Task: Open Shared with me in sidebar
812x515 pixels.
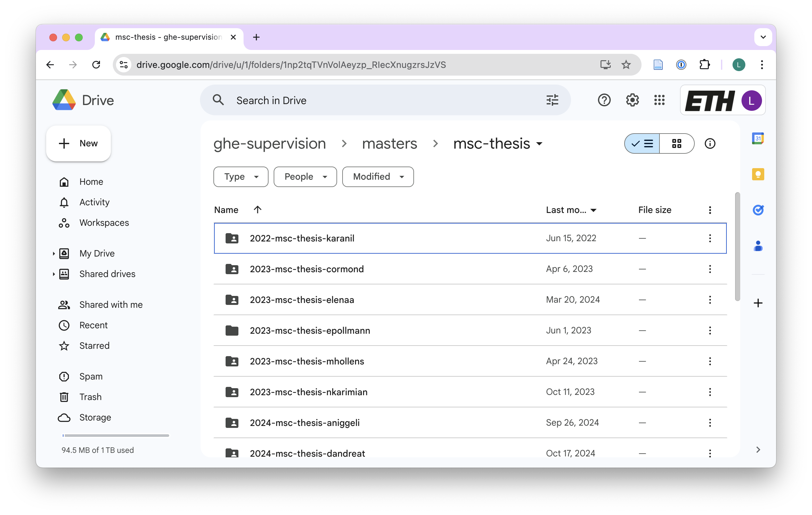Action: point(111,305)
